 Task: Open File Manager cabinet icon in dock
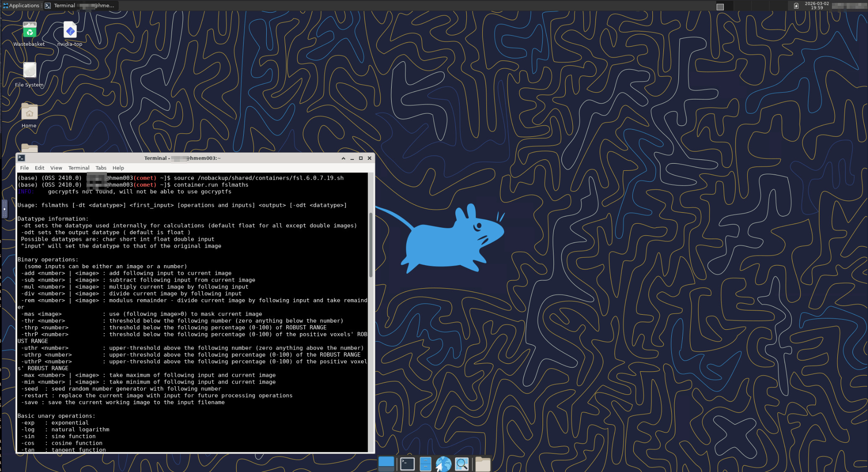425,464
